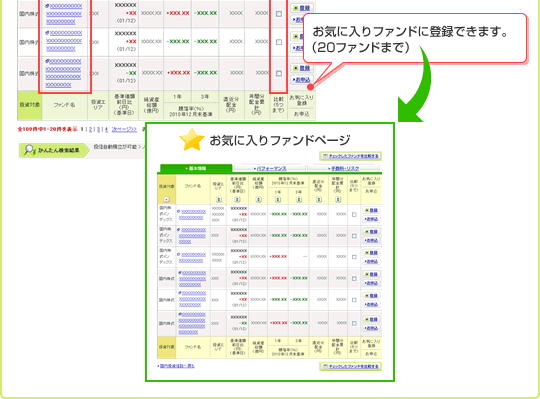
Task: Click top チェックしたファンドを比較する button
Action: point(350,156)
